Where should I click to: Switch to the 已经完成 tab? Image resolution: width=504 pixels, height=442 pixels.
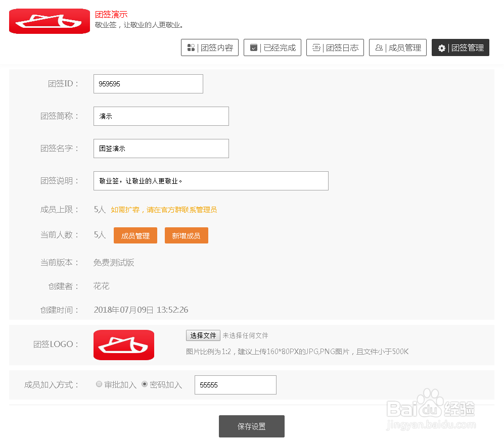pyautogui.click(x=272, y=47)
